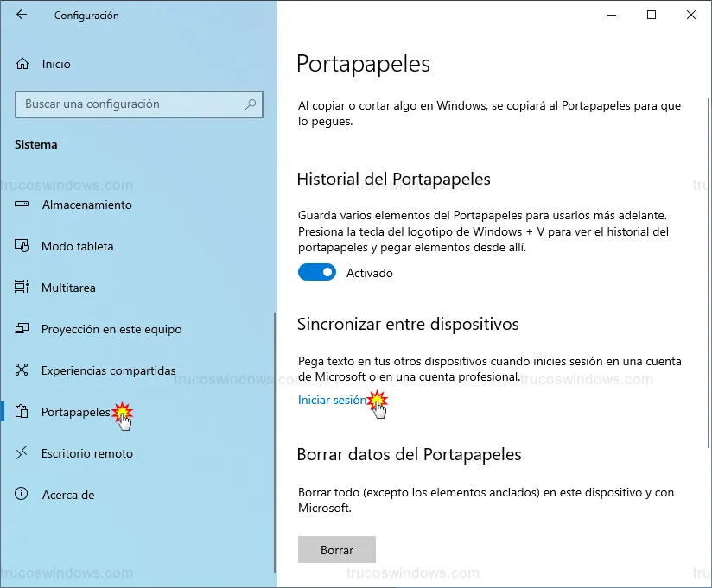712x588 pixels.
Task: Click the Inicio home icon
Action: coord(22,64)
